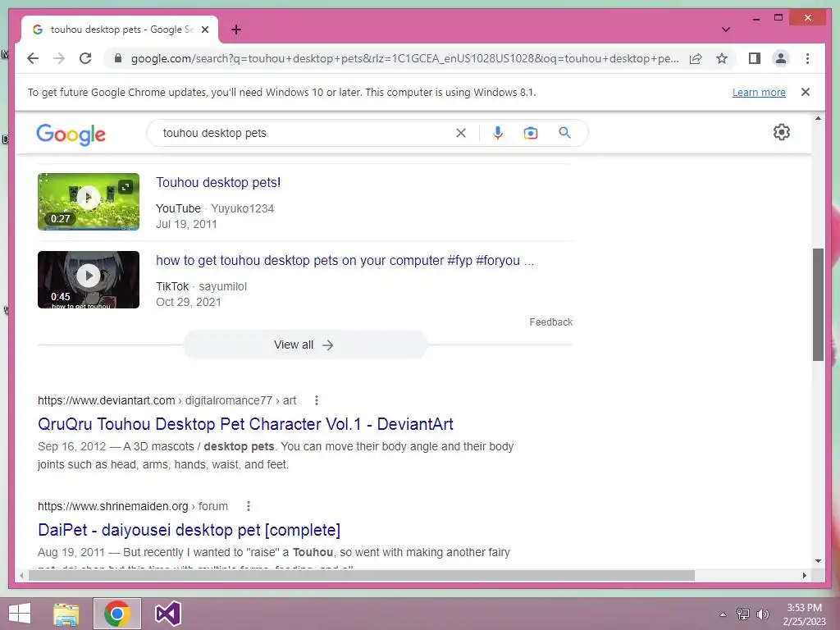
Task: Open a new tab with plus button
Action: pos(236,30)
